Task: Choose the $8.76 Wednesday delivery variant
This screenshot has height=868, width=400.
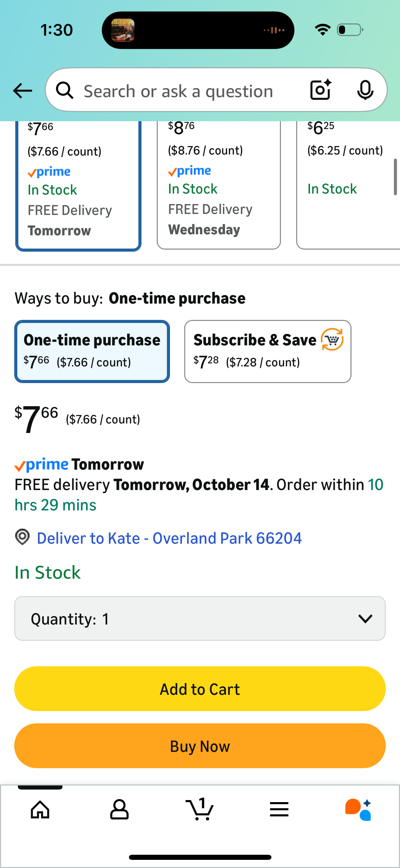Action: coord(218,185)
